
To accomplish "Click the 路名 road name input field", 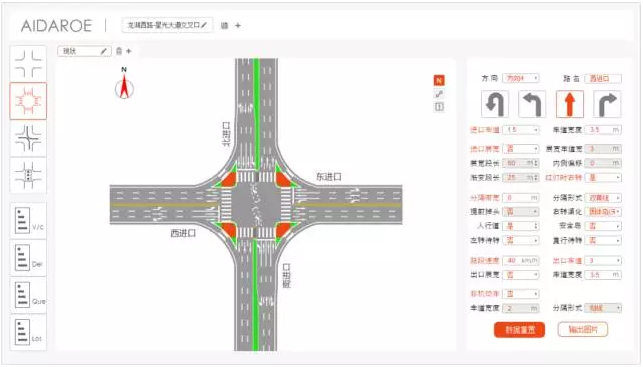I will pyautogui.click(x=603, y=78).
